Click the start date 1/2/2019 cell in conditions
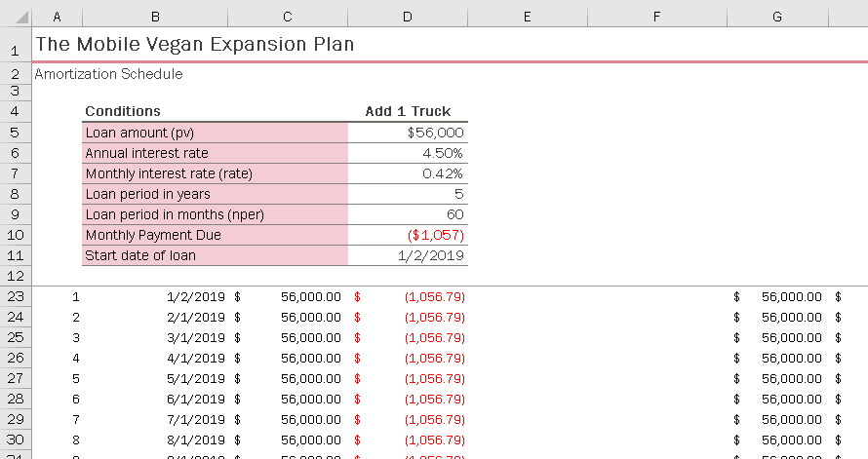The width and height of the screenshot is (868, 459). tap(408, 255)
